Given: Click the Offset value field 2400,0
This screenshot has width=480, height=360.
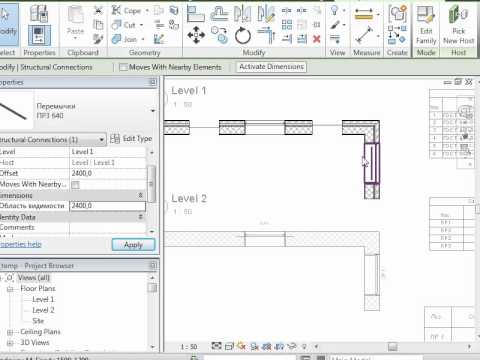Looking at the screenshot, I should [107, 173].
